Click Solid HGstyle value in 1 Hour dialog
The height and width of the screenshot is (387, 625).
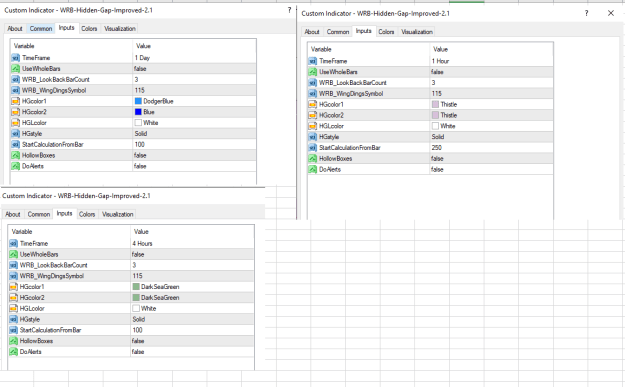click(x=438, y=137)
